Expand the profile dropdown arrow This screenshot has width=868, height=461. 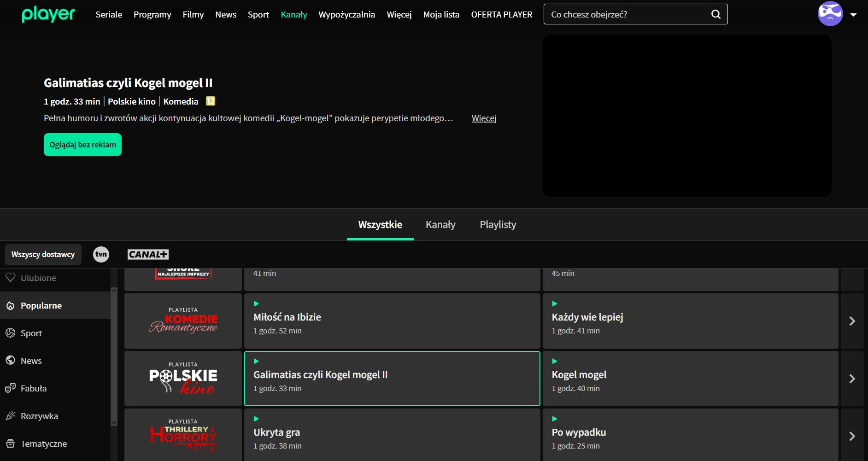853,15
